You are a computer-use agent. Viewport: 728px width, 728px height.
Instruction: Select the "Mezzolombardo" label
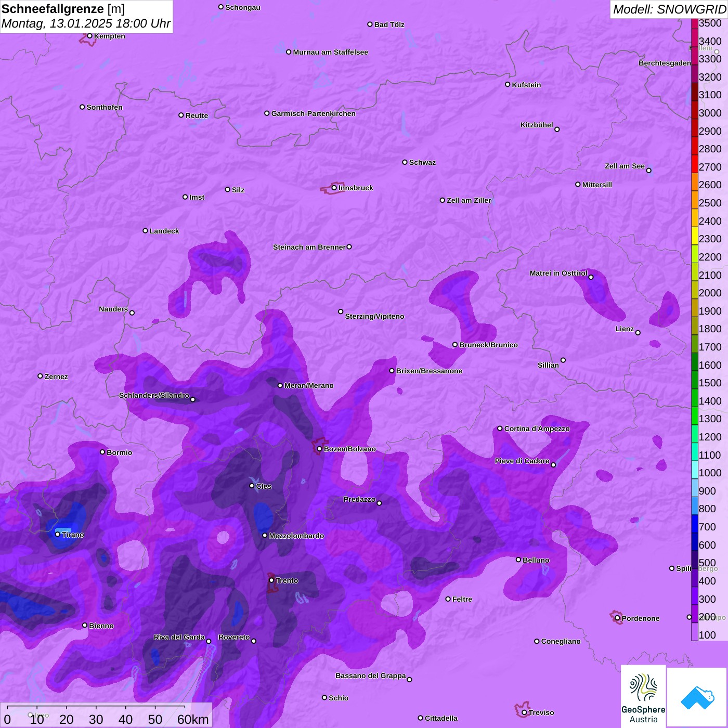[x=296, y=536]
